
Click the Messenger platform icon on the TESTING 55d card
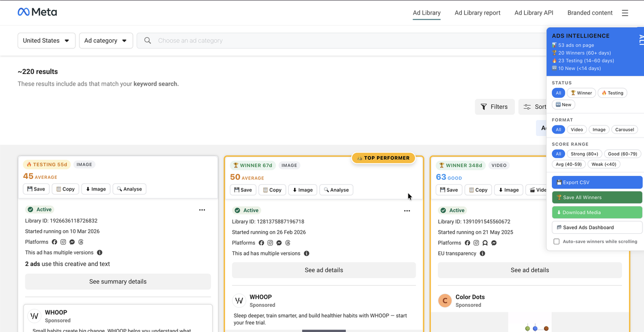[72, 242]
